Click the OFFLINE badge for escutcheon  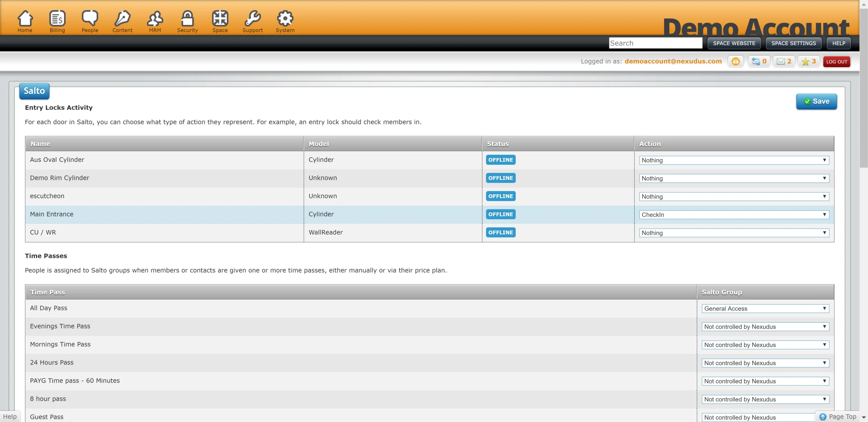click(500, 196)
